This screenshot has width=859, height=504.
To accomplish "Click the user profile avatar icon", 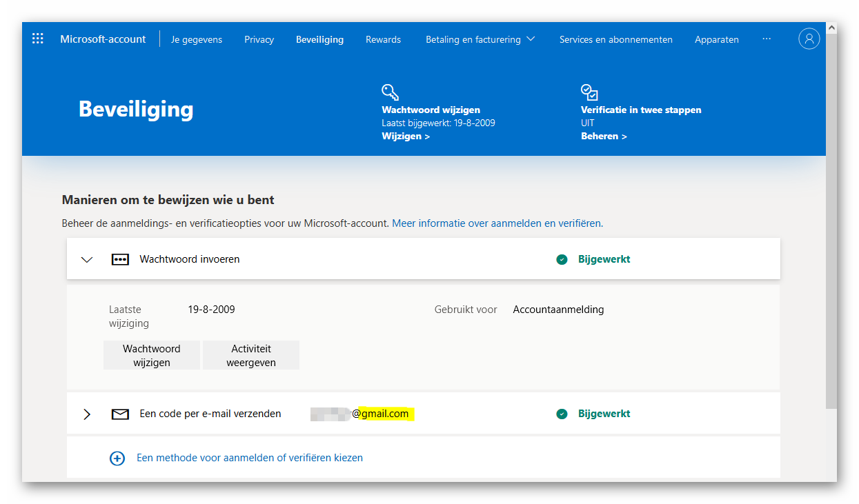I will [809, 39].
